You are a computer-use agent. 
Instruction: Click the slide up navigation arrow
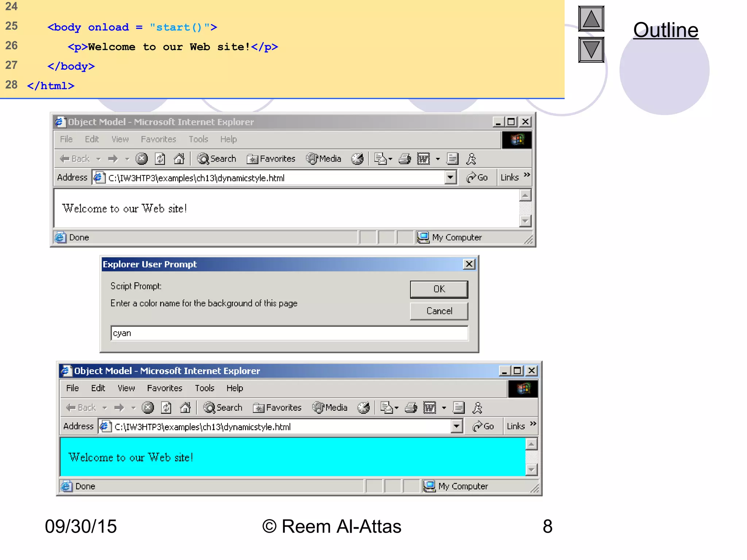click(x=591, y=19)
